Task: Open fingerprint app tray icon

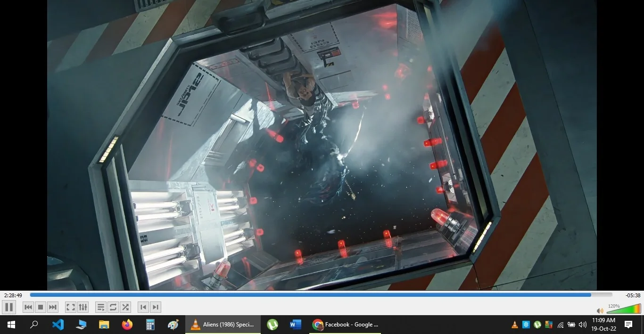Action: click(x=526, y=325)
